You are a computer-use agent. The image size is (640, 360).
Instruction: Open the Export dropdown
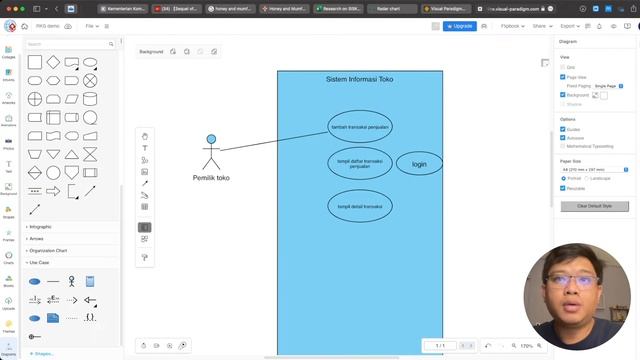[x=569, y=26]
